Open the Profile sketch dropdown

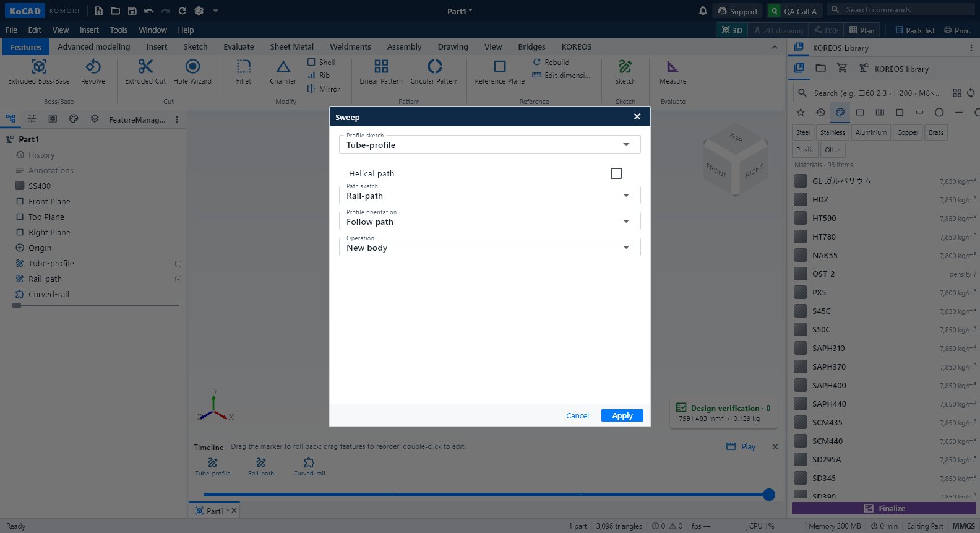[489, 144]
